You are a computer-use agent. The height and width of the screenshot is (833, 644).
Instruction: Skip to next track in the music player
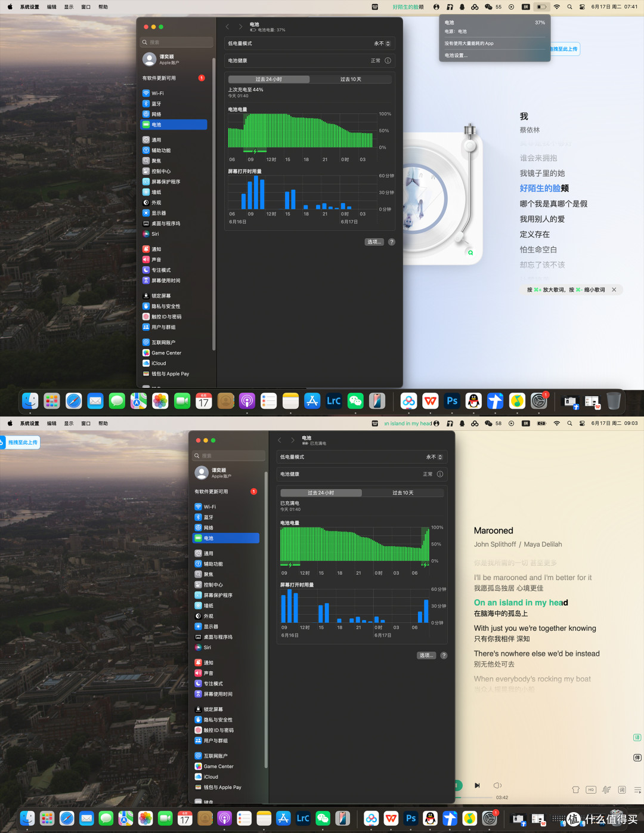[477, 785]
